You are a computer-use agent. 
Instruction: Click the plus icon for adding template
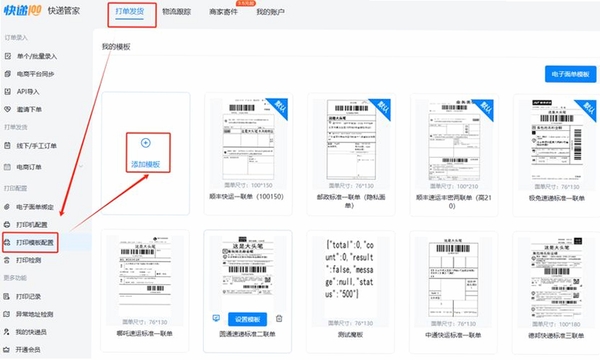click(145, 143)
